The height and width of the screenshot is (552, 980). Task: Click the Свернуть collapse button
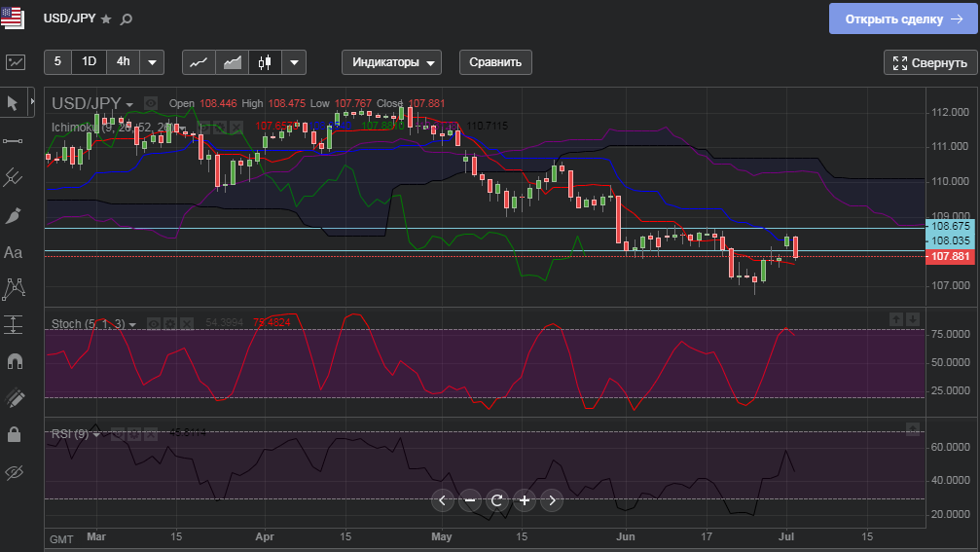point(930,62)
